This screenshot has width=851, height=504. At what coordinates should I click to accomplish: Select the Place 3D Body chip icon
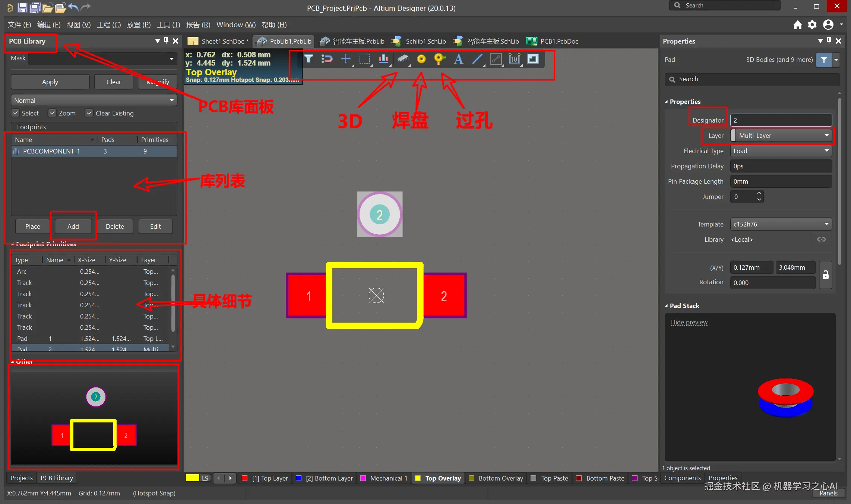click(x=403, y=59)
